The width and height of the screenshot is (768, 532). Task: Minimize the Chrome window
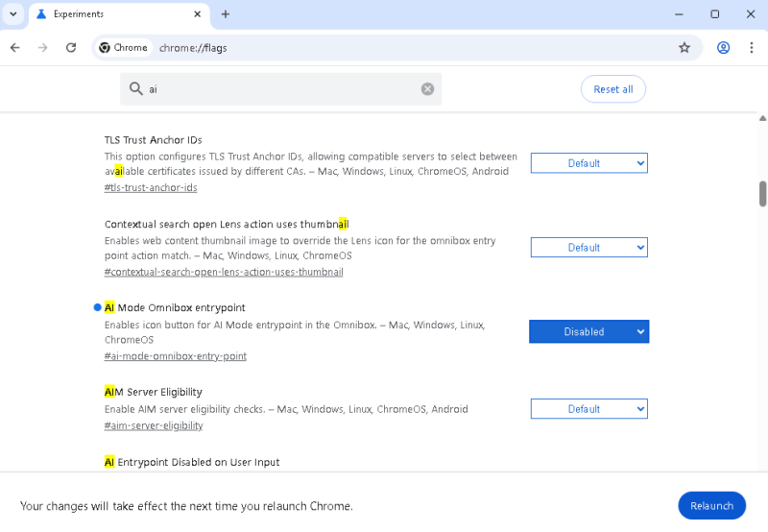tap(679, 14)
